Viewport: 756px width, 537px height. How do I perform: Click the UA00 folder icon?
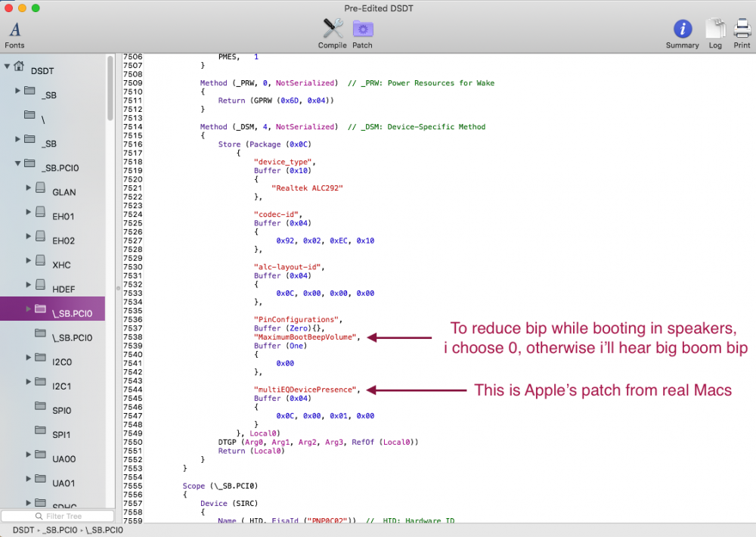click(41, 454)
